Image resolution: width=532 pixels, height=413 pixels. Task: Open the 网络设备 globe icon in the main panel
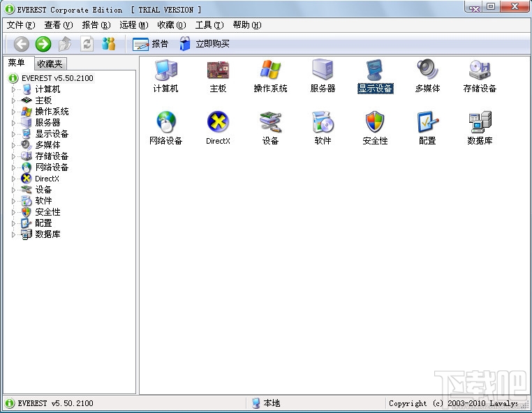[x=166, y=128]
